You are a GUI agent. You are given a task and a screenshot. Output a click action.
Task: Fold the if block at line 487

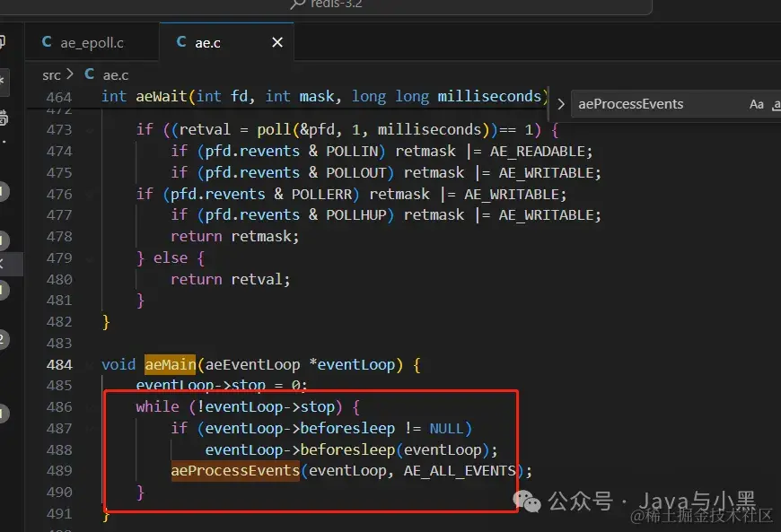coord(90,429)
